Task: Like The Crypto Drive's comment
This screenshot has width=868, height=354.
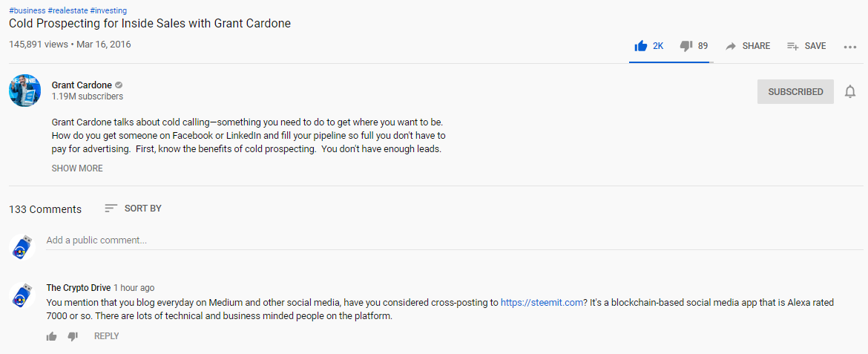Action: pyautogui.click(x=51, y=336)
